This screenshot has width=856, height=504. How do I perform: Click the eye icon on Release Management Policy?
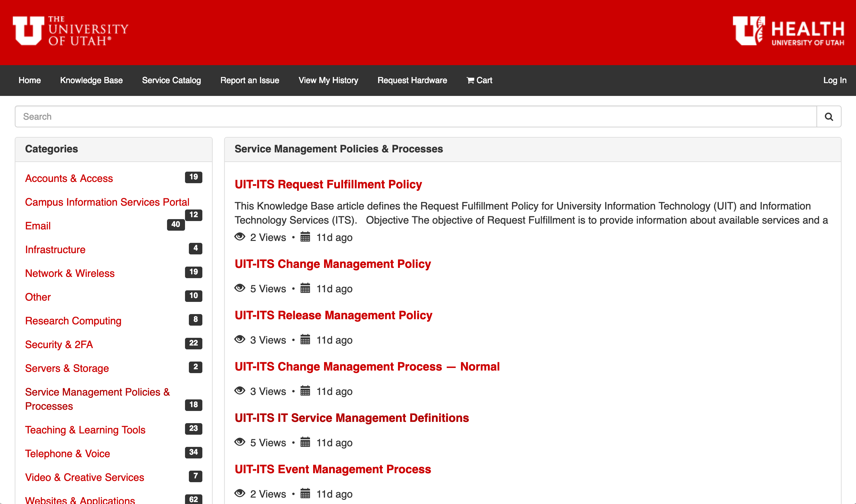pyautogui.click(x=240, y=340)
